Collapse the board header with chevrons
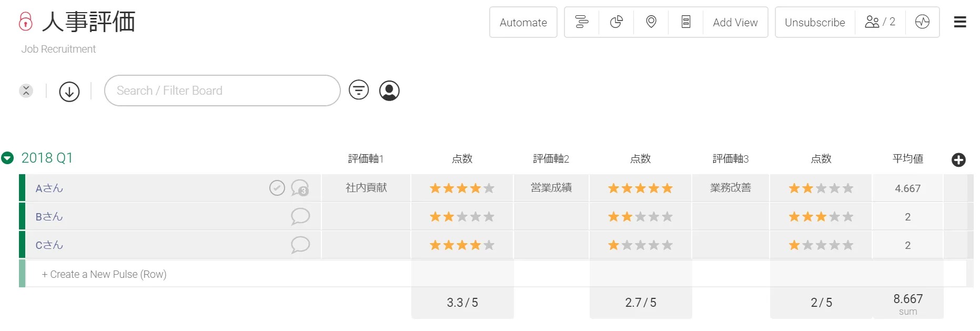Image resolution: width=980 pixels, height=331 pixels. [26, 91]
